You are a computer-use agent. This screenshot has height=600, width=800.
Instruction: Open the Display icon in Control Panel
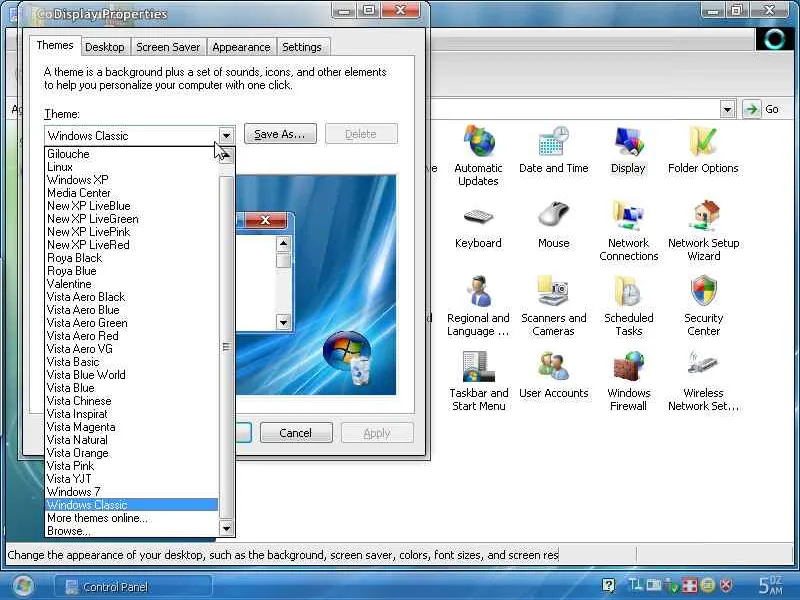tap(628, 149)
